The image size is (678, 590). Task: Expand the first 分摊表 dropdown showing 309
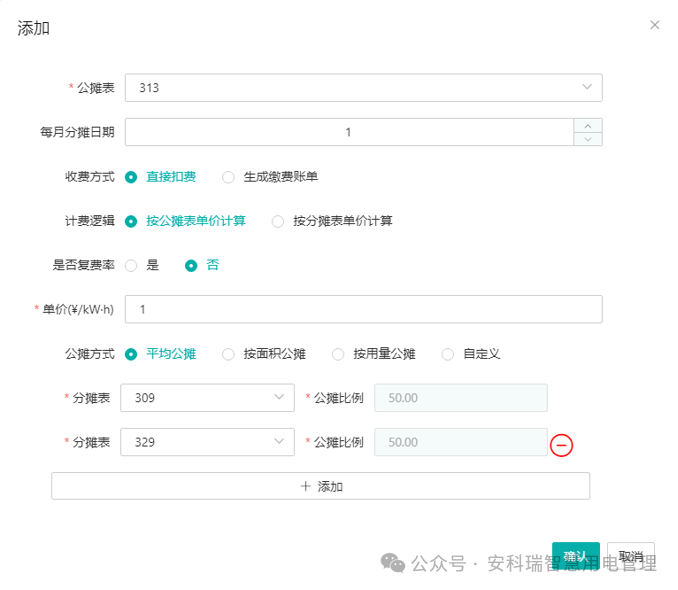click(x=207, y=398)
